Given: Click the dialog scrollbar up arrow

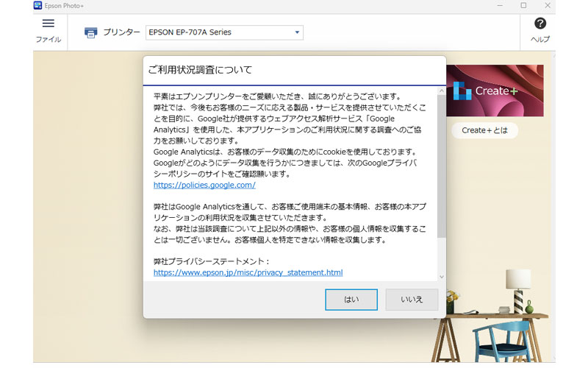Looking at the screenshot, I should (x=442, y=91).
